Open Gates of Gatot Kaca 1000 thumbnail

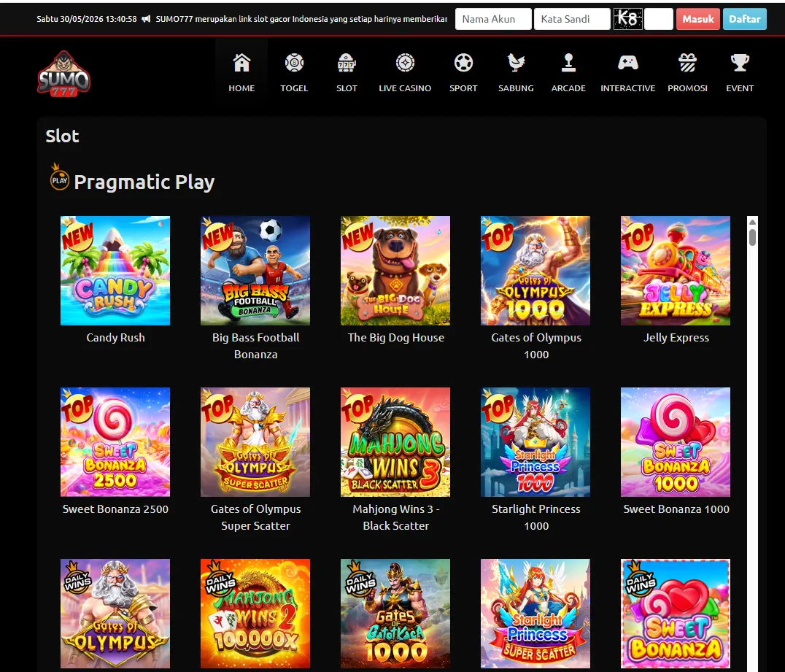pos(395,614)
